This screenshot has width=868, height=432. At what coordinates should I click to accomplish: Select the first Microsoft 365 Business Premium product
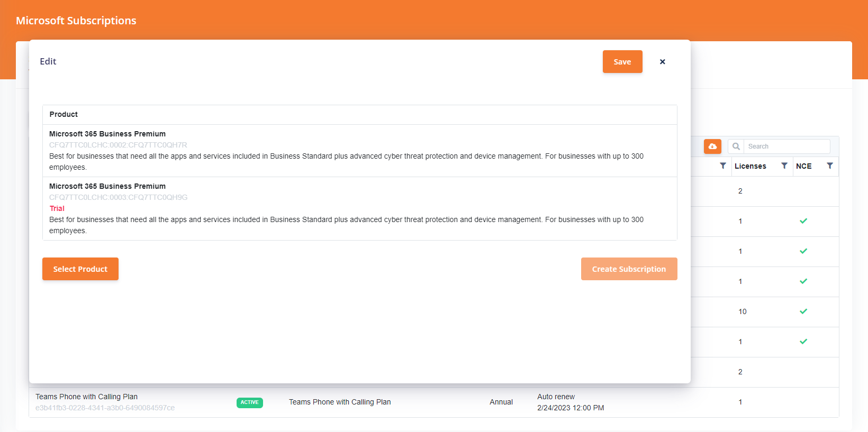pyautogui.click(x=360, y=151)
